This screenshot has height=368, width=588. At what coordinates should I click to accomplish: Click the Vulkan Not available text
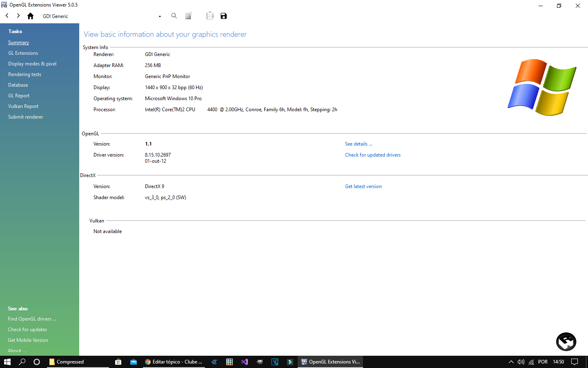[x=107, y=231]
